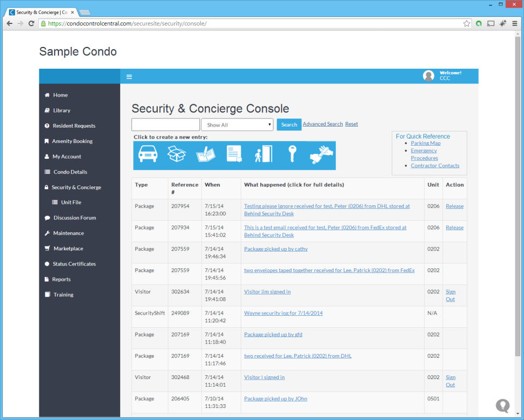Screen dimensions: 524x420
Task: Open the Advanced Search link
Action: click(323, 124)
